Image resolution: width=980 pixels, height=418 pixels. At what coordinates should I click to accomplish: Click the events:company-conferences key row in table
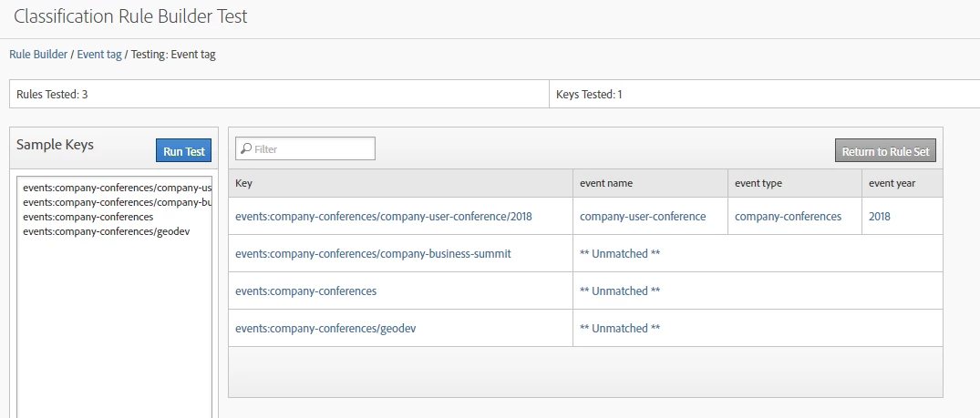tap(305, 291)
